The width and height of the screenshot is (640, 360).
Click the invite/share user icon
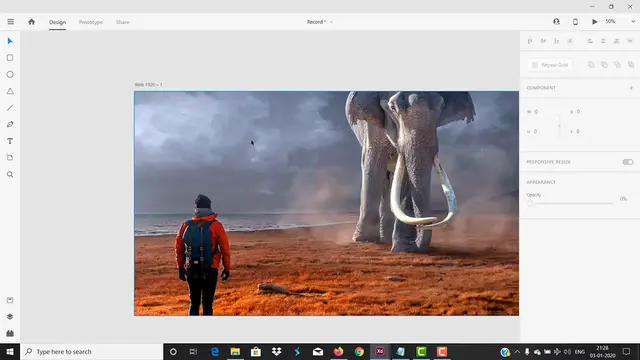click(556, 22)
